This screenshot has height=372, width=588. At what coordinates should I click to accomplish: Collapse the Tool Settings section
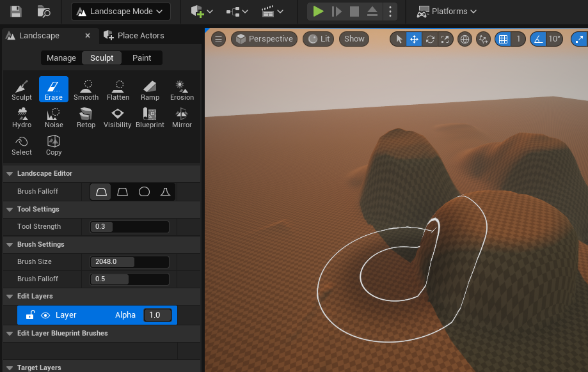coord(10,210)
